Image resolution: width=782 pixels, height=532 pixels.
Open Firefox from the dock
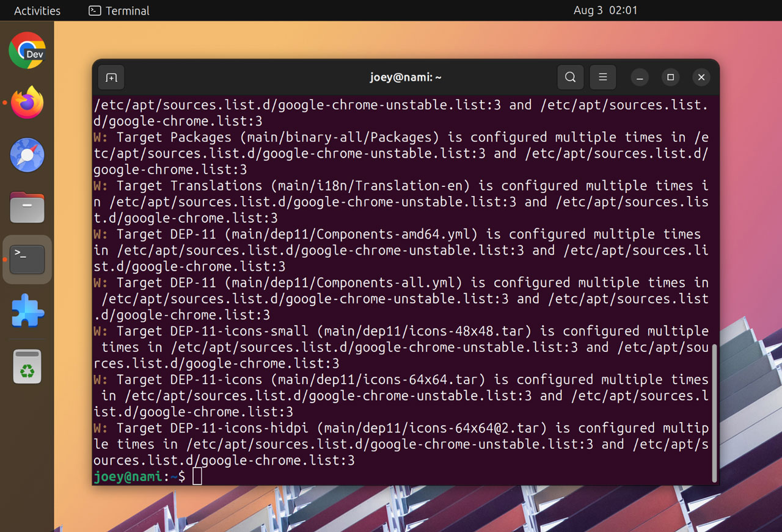[x=27, y=103]
